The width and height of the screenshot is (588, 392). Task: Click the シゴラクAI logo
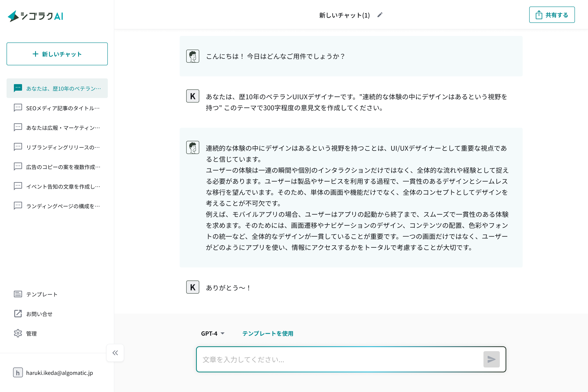point(36,16)
